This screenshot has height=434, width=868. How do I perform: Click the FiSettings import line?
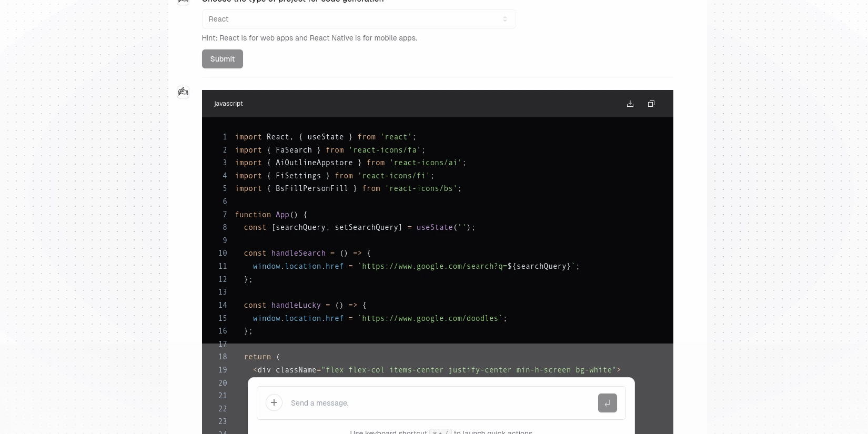pyautogui.click(x=334, y=176)
